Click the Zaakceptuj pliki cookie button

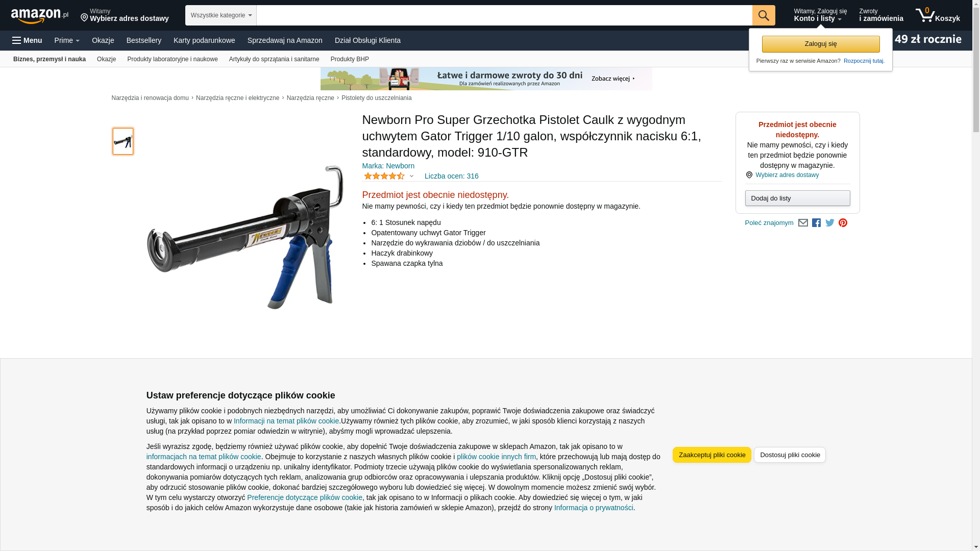tap(712, 455)
